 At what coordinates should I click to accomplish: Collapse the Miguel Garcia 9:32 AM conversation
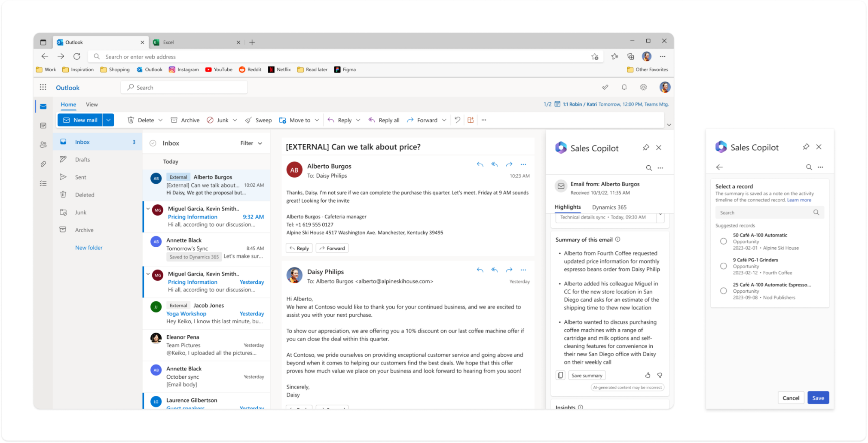coord(148,209)
